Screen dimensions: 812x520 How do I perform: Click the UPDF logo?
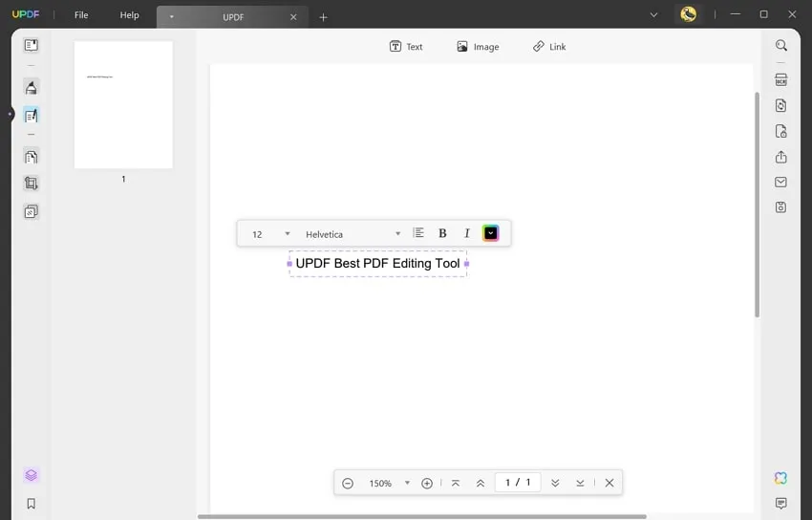[x=26, y=14]
